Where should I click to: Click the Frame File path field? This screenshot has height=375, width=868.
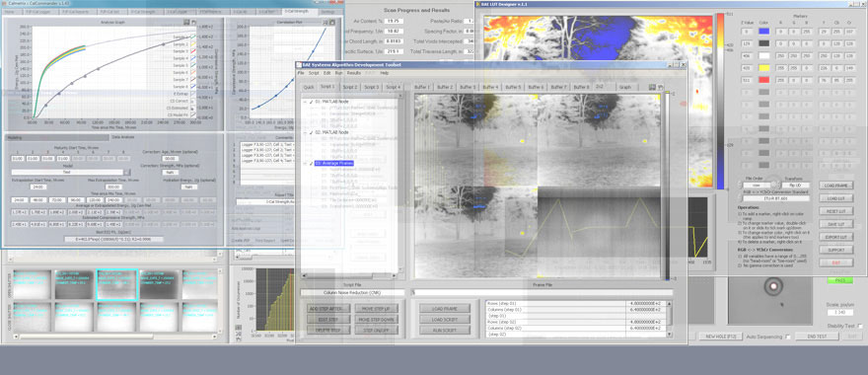[x=542, y=292]
